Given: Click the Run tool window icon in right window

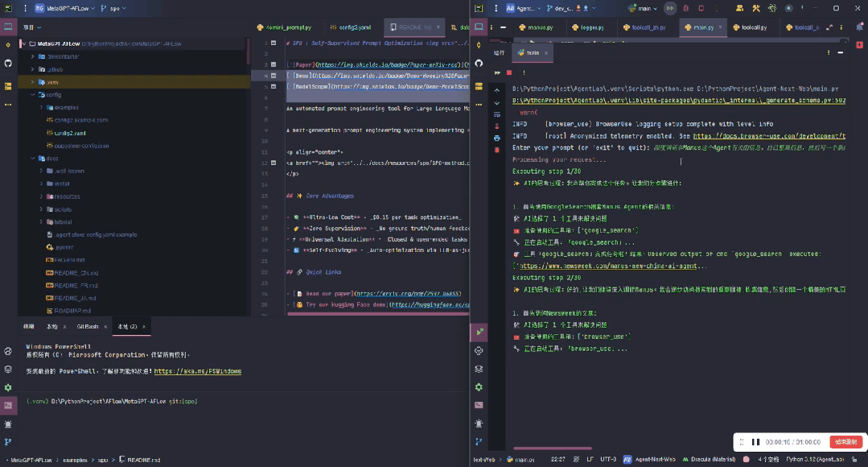Looking at the screenshot, I should click(479, 331).
